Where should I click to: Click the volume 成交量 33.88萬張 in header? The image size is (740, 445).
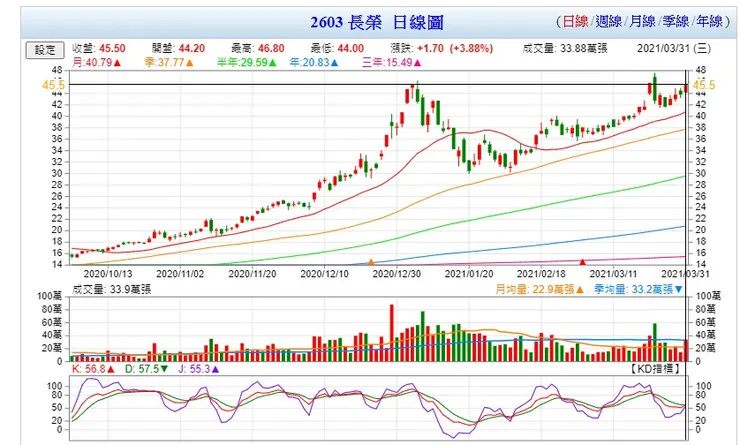coord(565,49)
